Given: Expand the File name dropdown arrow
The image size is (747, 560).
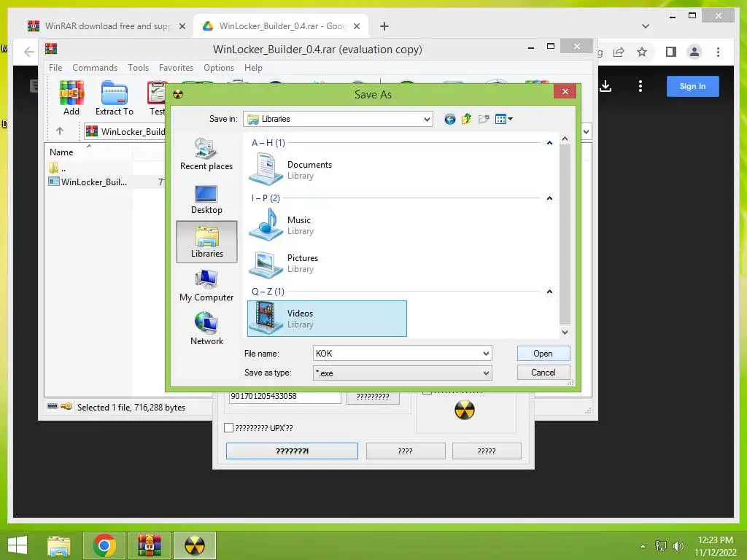Looking at the screenshot, I should 486,354.
